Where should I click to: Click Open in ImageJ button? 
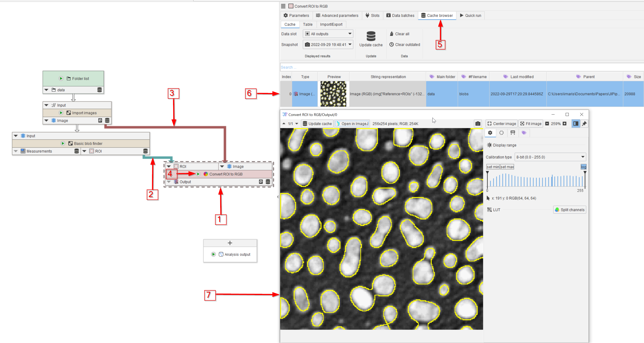pos(352,124)
